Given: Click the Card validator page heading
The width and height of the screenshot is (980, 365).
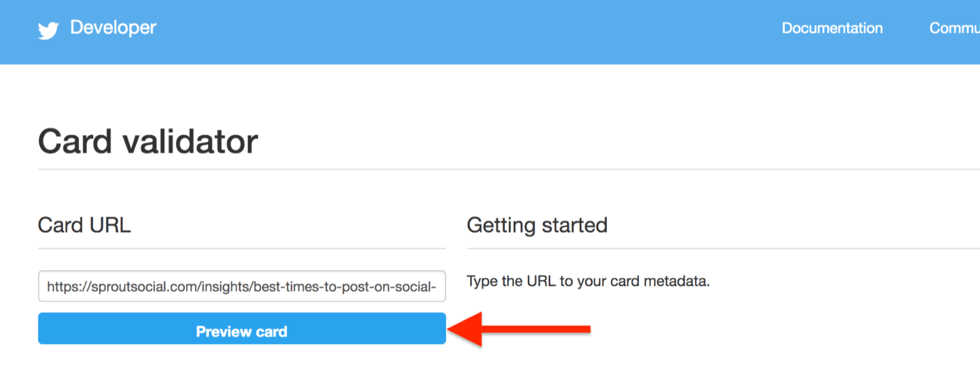Looking at the screenshot, I should [148, 141].
